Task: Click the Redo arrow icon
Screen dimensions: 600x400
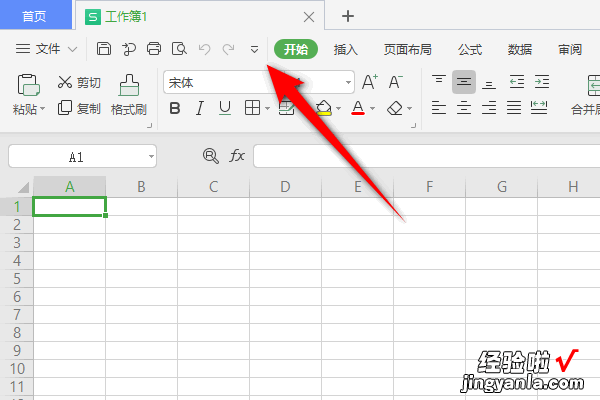Action: click(229, 49)
